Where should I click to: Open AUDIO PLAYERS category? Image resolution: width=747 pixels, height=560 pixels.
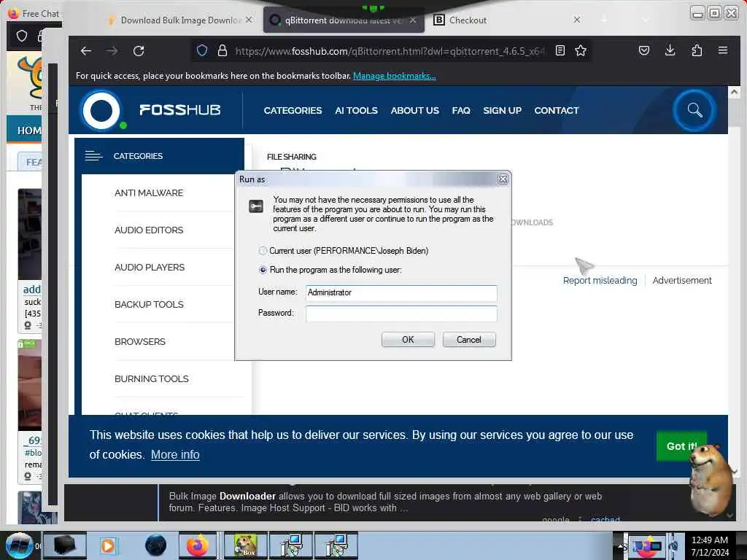pos(149,267)
